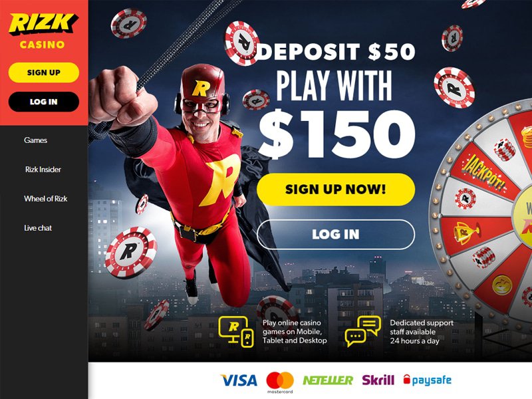Screen dimensions: 532x399
Task: Select the Skrill payment logo
Action: coord(378,380)
